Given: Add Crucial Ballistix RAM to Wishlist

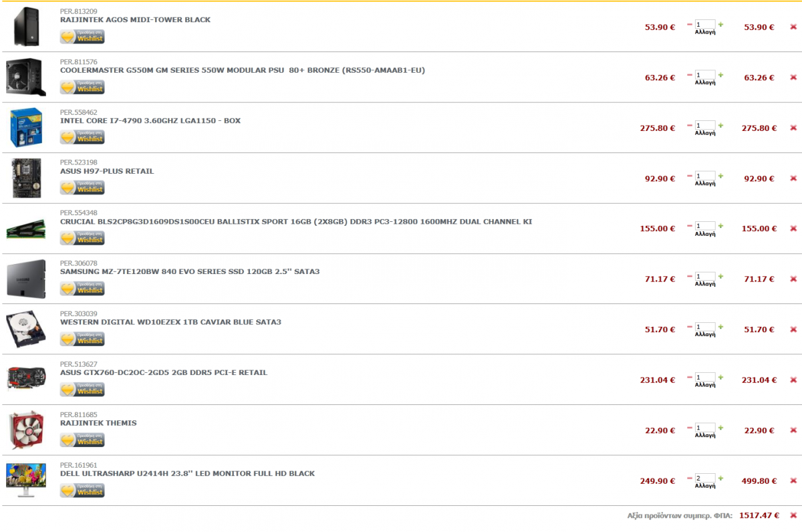Looking at the screenshot, I should tap(82, 238).
